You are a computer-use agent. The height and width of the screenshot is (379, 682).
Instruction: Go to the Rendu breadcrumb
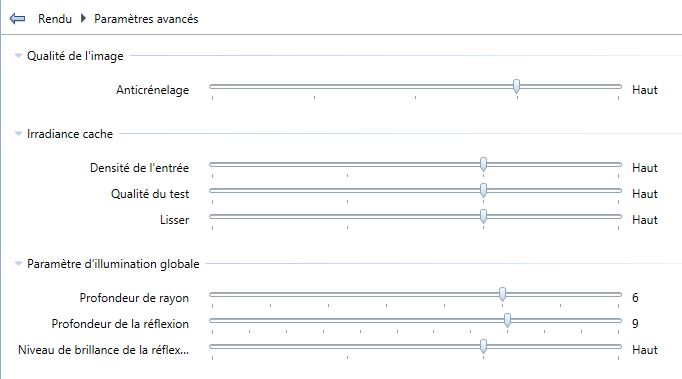[55, 19]
